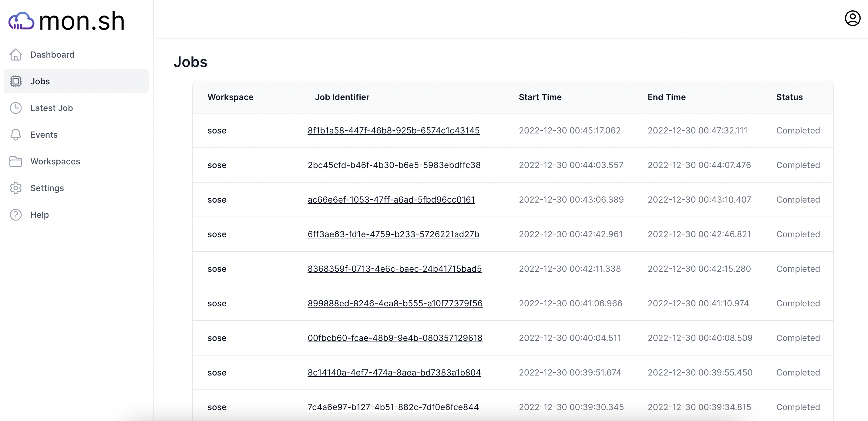Screen dimensions: 868x421
Task: Click end time 2022-12-30 00:41:10.974
Action: point(698,303)
